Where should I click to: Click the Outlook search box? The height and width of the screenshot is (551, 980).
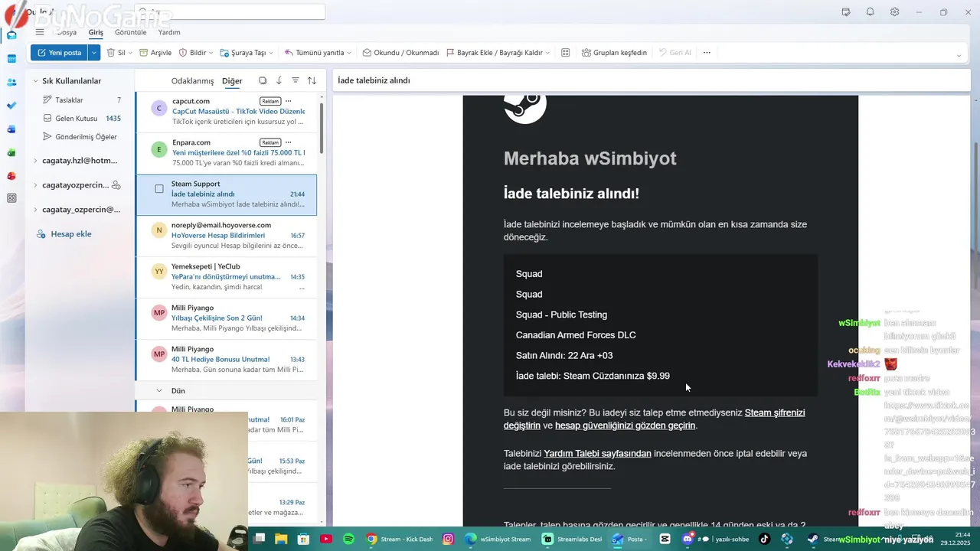tap(230, 12)
